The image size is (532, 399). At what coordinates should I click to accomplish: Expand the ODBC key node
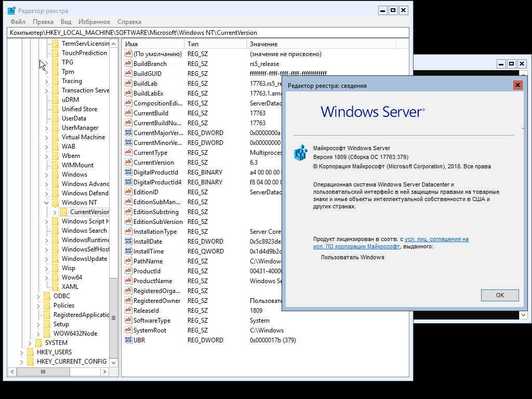tap(38, 296)
